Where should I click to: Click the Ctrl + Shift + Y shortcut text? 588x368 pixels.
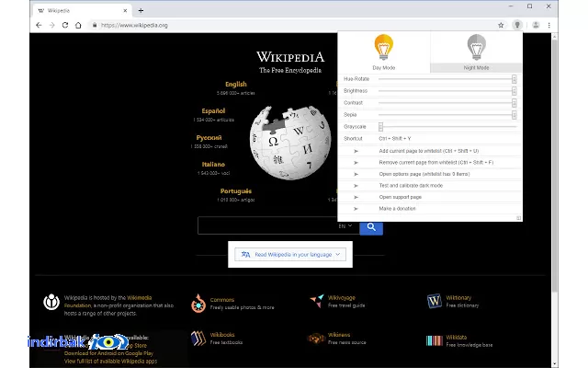click(x=395, y=139)
